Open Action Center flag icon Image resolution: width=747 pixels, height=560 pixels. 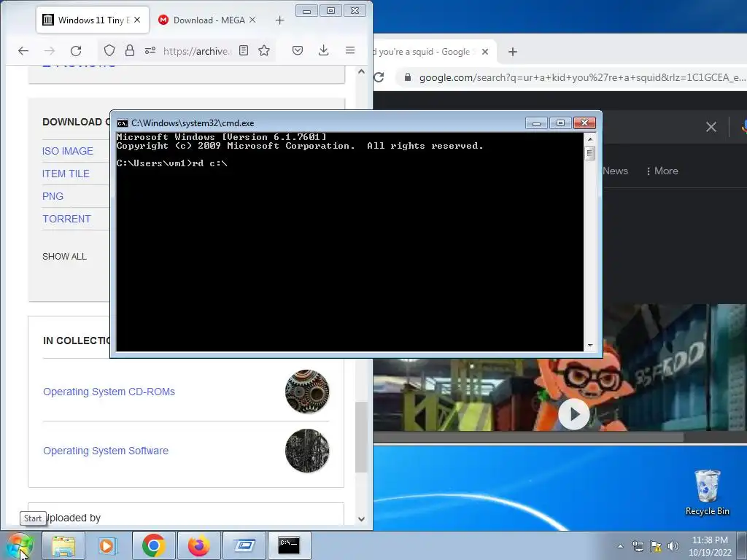(x=656, y=546)
